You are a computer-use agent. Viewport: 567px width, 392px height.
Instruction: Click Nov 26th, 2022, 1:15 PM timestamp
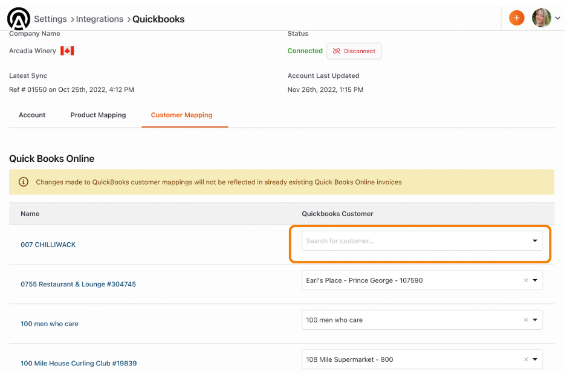click(325, 89)
